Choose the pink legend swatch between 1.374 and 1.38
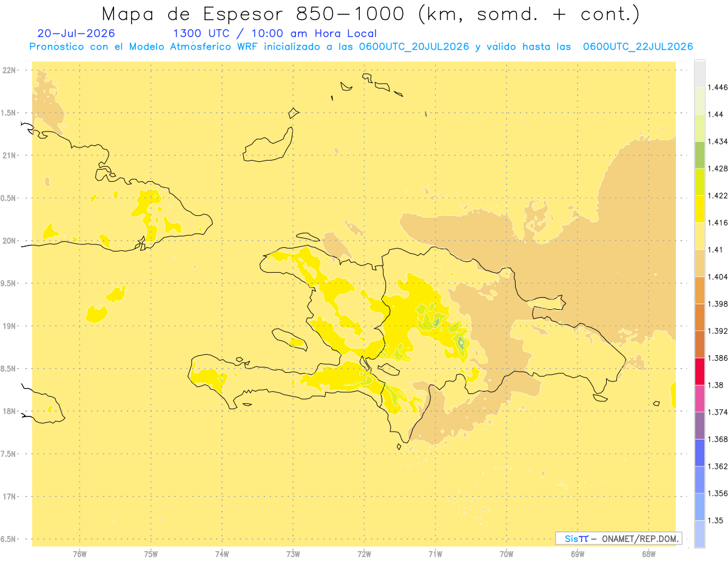The height and width of the screenshot is (562, 728). (699, 398)
